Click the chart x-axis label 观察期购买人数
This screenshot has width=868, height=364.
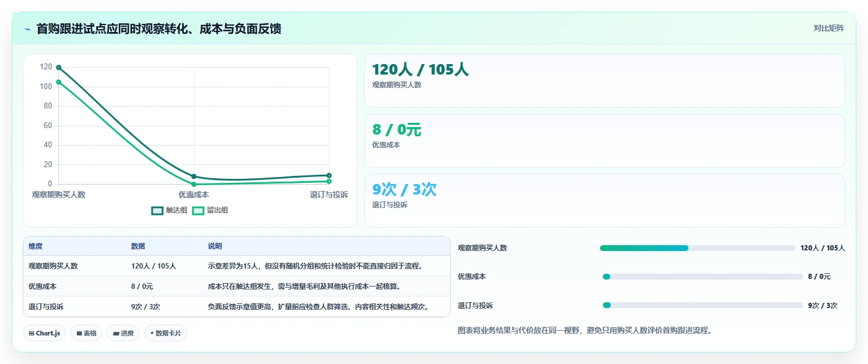point(59,195)
